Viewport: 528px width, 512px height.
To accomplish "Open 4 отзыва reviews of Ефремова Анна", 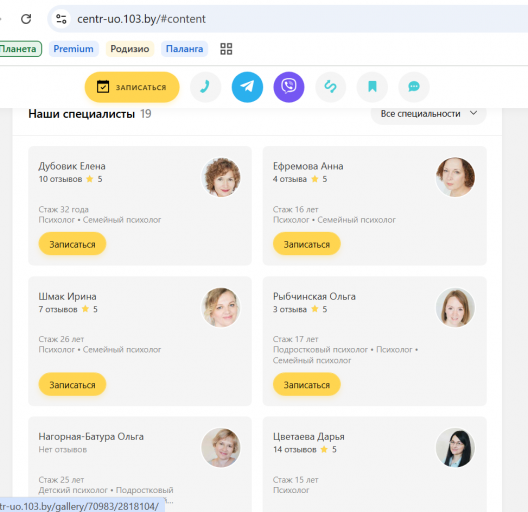I will pos(290,179).
